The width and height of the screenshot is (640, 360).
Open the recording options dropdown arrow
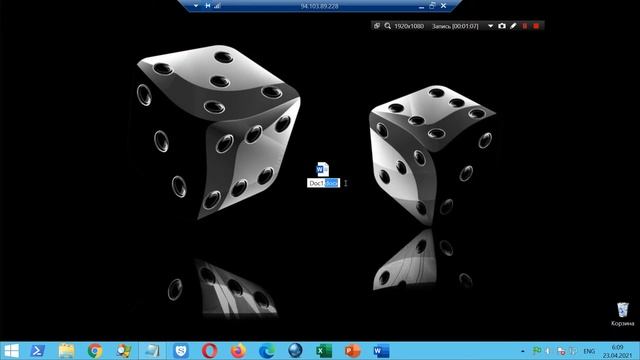tap(490, 26)
